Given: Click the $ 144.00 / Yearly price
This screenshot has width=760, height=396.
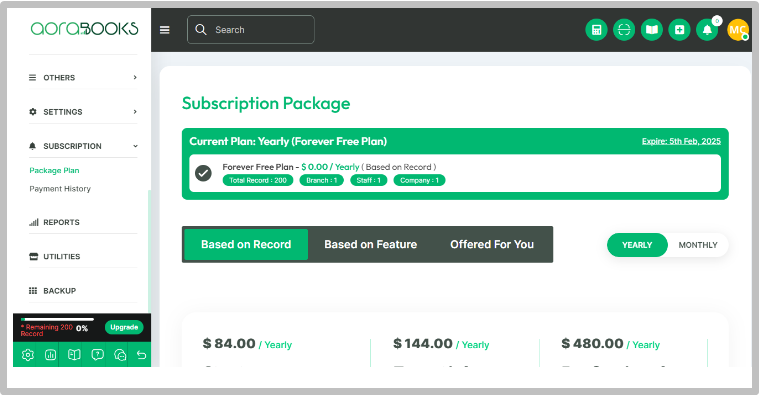Looking at the screenshot, I should pos(441,344).
